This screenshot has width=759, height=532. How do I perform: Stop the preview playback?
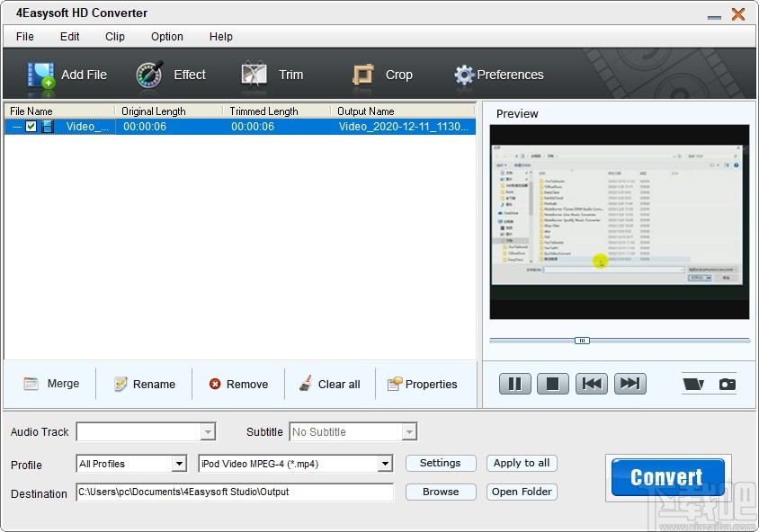[553, 383]
